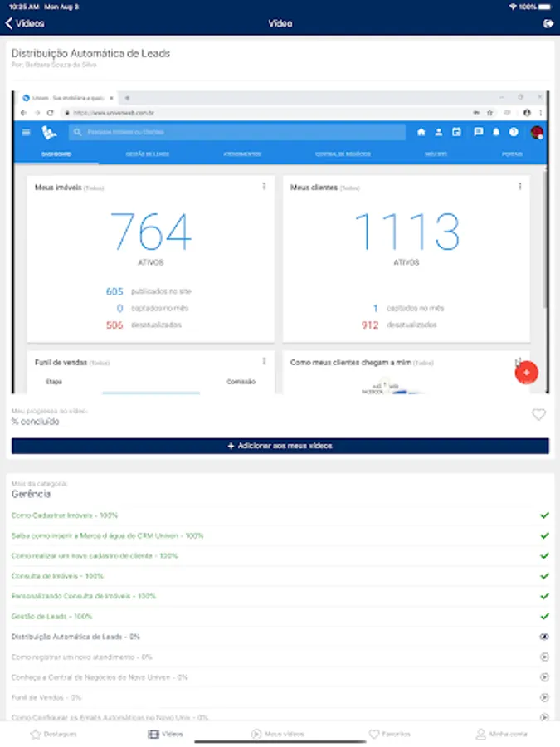Click the home icon in CRM toolbar
Image resolution: width=560 pixels, height=747 pixels.
pos(421,132)
